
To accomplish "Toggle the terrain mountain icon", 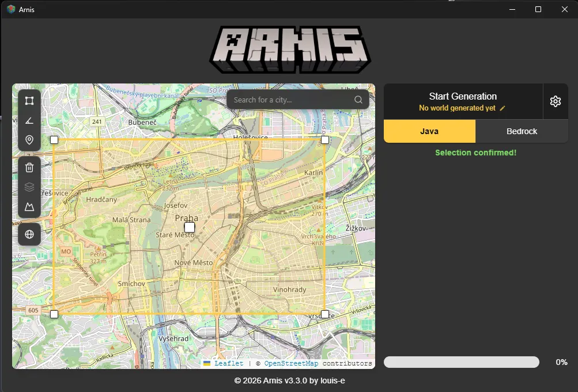I will point(29,207).
